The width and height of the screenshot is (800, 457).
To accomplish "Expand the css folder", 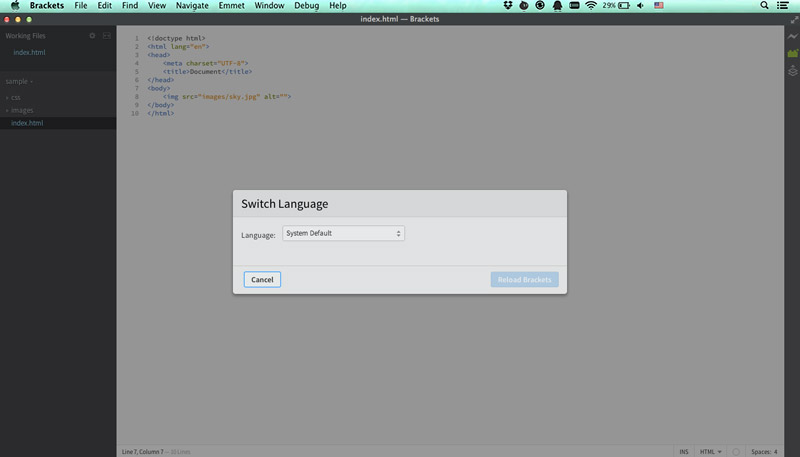I will tap(13, 97).
